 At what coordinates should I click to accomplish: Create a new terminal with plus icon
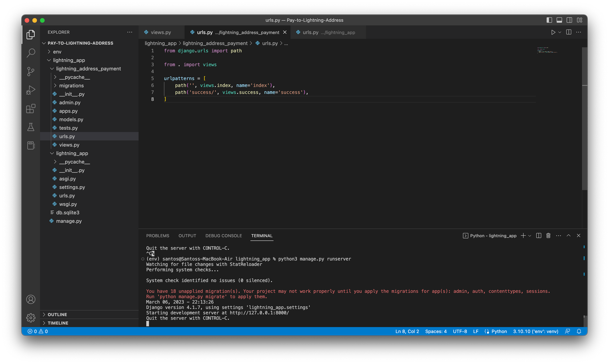523,236
